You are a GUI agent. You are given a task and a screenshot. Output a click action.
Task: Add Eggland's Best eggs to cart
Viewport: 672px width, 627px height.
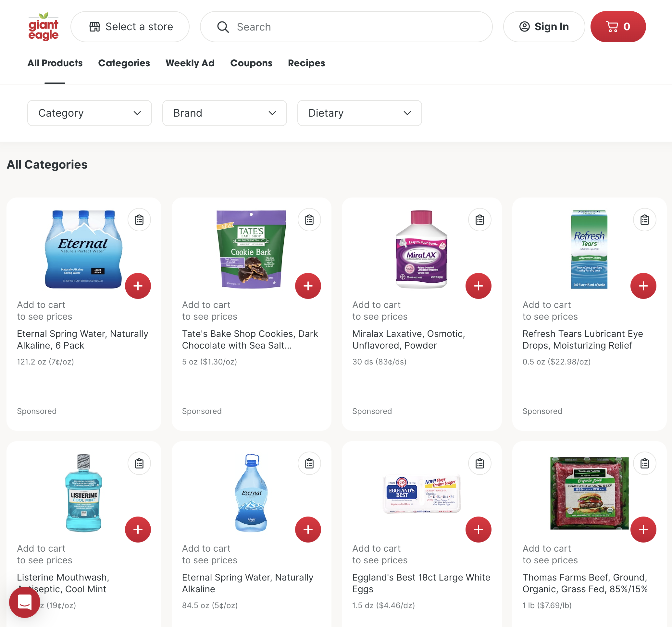click(x=478, y=529)
